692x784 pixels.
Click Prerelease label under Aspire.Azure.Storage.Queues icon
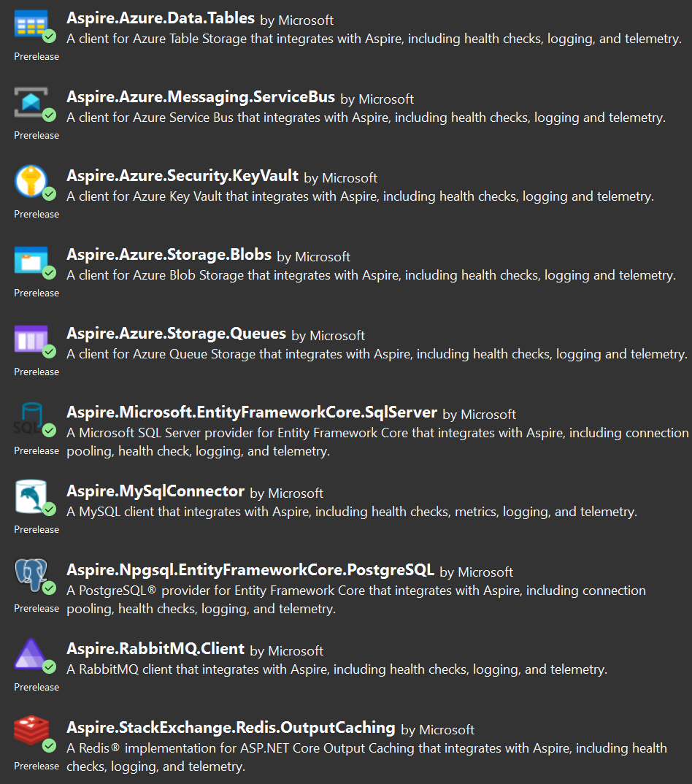click(36, 372)
